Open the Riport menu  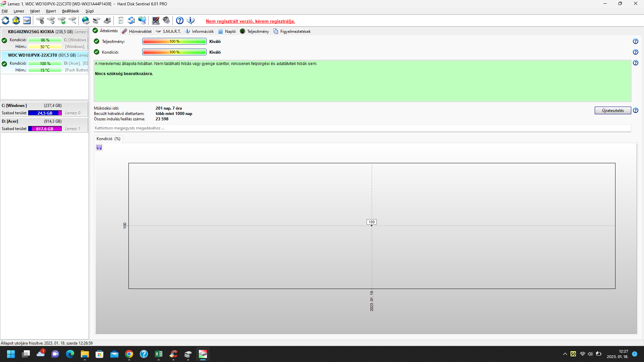[51, 11]
